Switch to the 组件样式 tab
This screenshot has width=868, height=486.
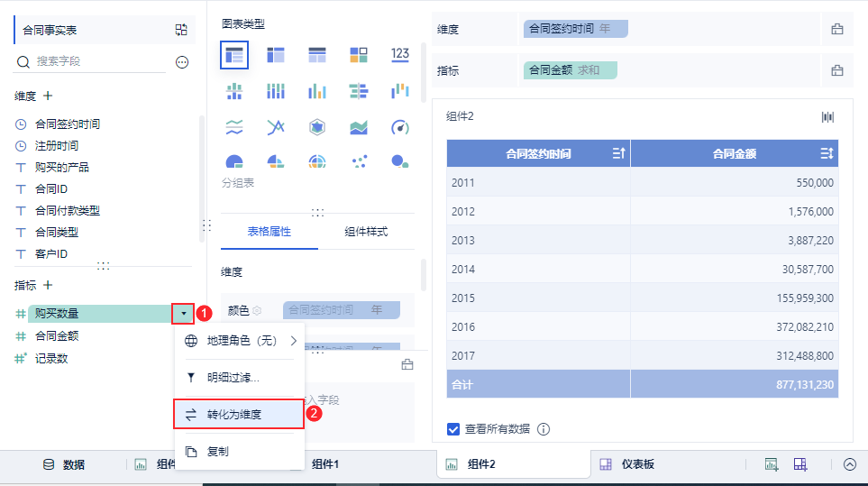366,232
